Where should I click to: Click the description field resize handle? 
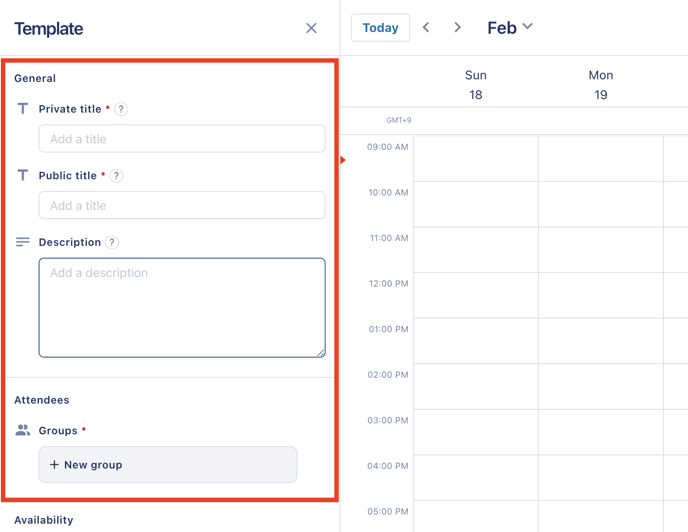pyautogui.click(x=321, y=353)
